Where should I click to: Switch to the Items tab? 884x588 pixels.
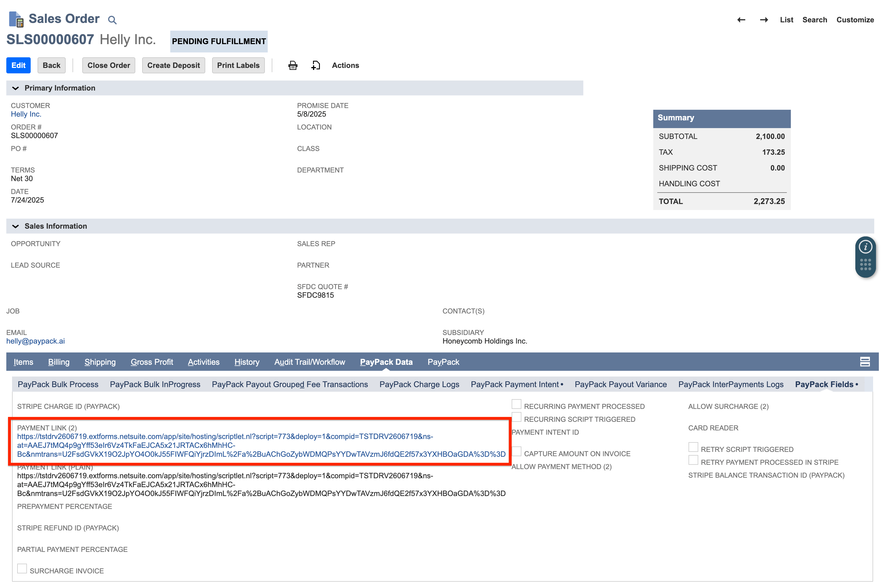click(23, 362)
